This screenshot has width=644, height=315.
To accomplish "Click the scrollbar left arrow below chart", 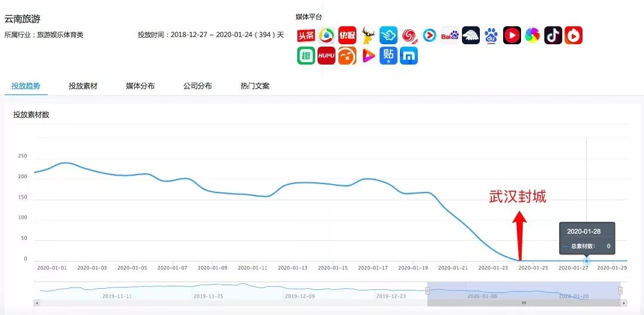I will click(37, 303).
